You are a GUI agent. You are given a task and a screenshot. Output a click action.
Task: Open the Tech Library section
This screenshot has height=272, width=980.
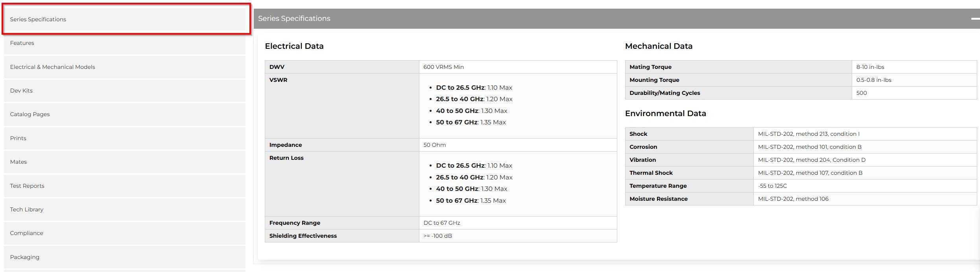[125, 209]
